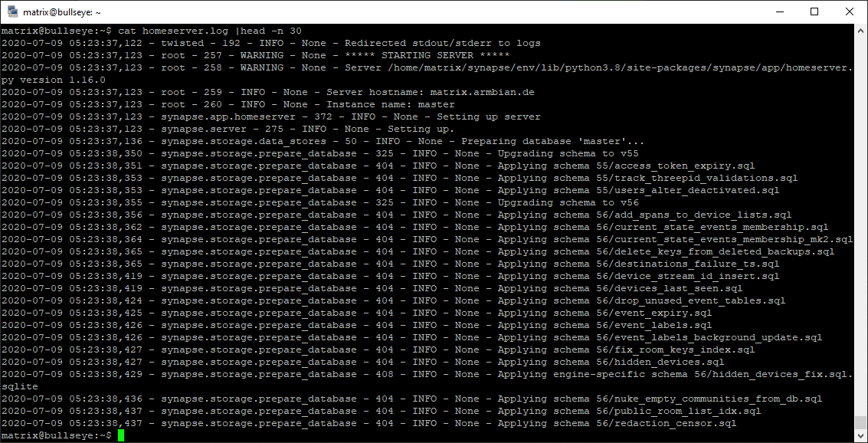
Task: Click the '***** STARTING SERVER *****' warning line
Action: pyautogui.click(x=427, y=55)
